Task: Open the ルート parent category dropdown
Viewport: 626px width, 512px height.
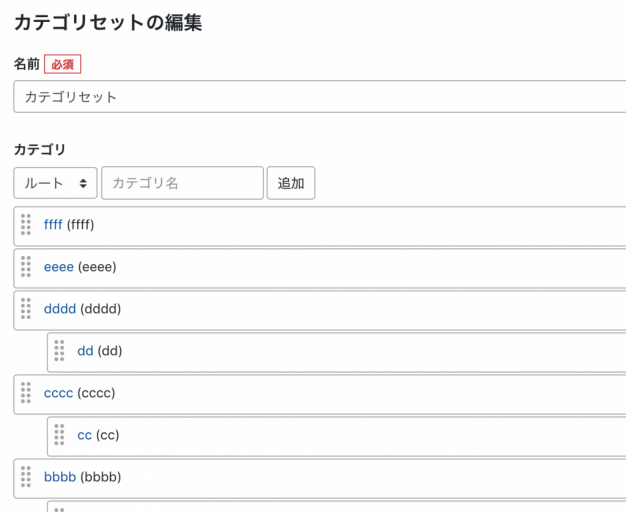Action: tap(56, 183)
